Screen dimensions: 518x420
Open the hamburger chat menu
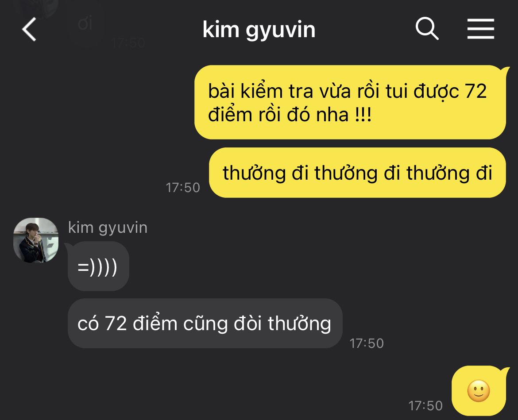(x=480, y=29)
